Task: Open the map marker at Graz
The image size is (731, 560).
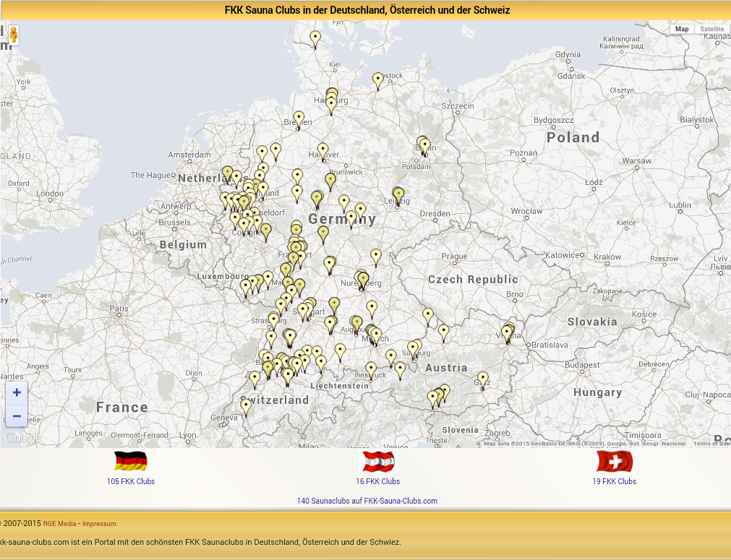Action: pyautogui.click(x=483, y=379)
